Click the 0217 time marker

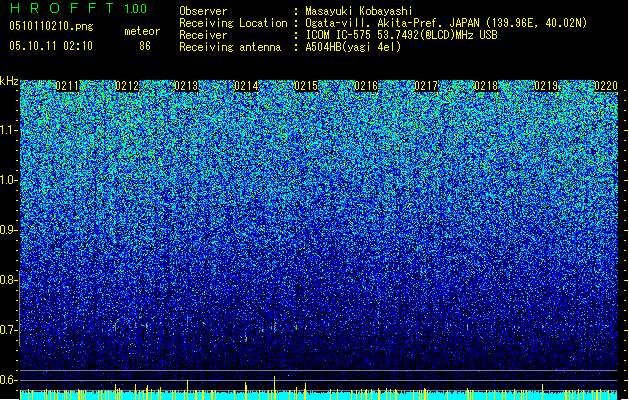coord(426,86)
